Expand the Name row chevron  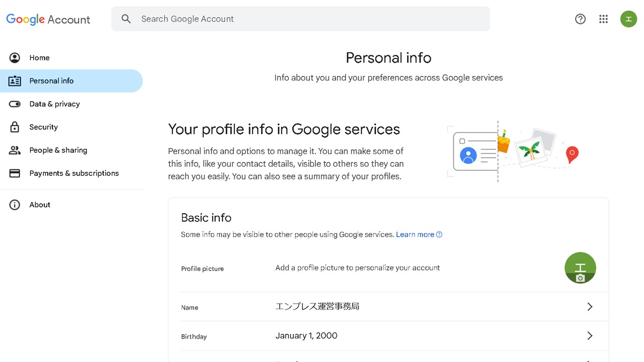590,306
